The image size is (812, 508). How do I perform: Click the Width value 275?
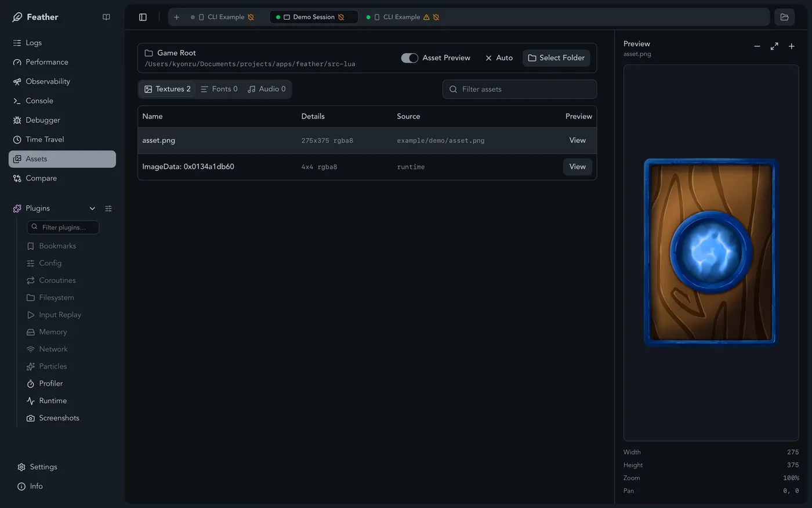(x=793, y=452)
